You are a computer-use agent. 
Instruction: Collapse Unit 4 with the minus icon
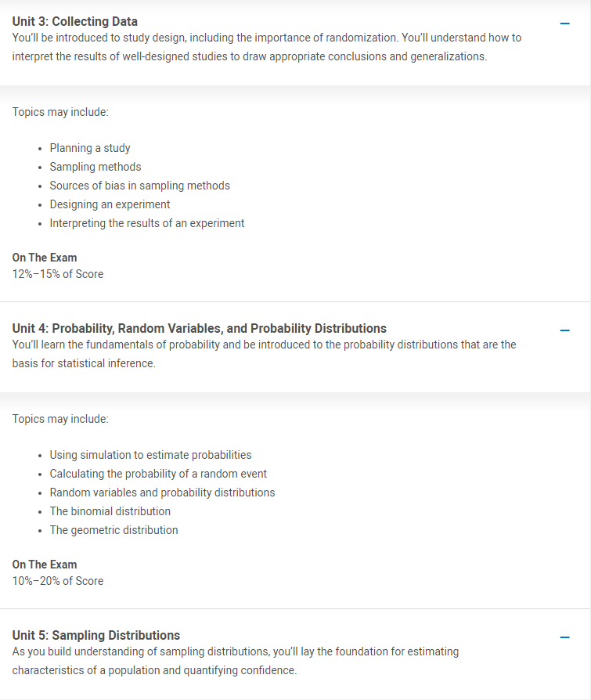click(564, 330)
